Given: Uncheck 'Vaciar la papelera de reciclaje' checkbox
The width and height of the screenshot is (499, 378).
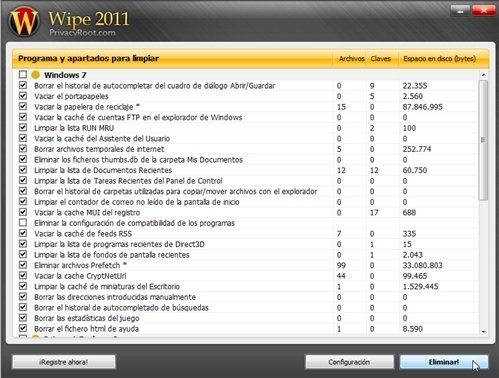Looking at the screenshot, I should pyautogui.click(x=23, y=107).
